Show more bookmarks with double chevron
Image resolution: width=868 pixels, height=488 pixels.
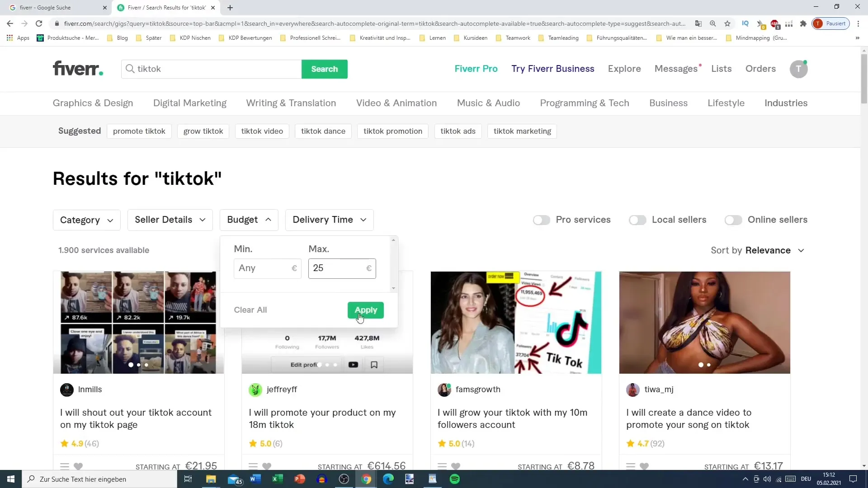click(x=857, y=38)
